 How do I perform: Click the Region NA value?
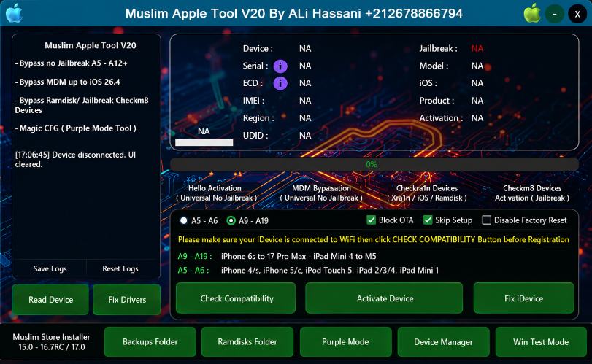(305, 118)
